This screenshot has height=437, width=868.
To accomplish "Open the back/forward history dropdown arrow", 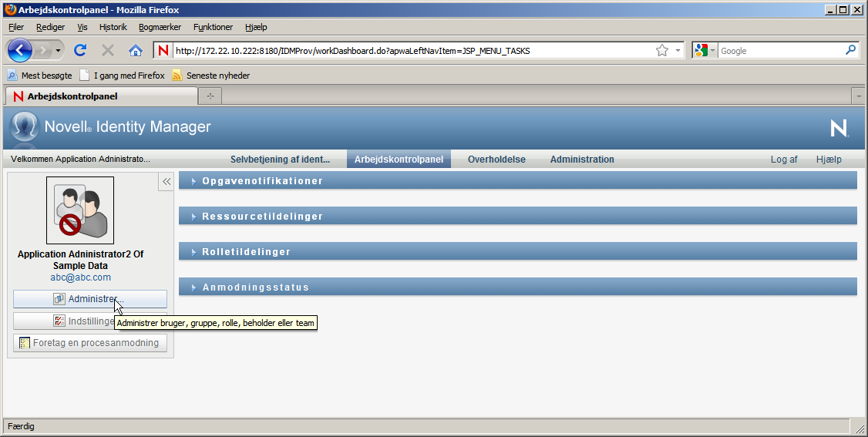I will coord(58,50).
